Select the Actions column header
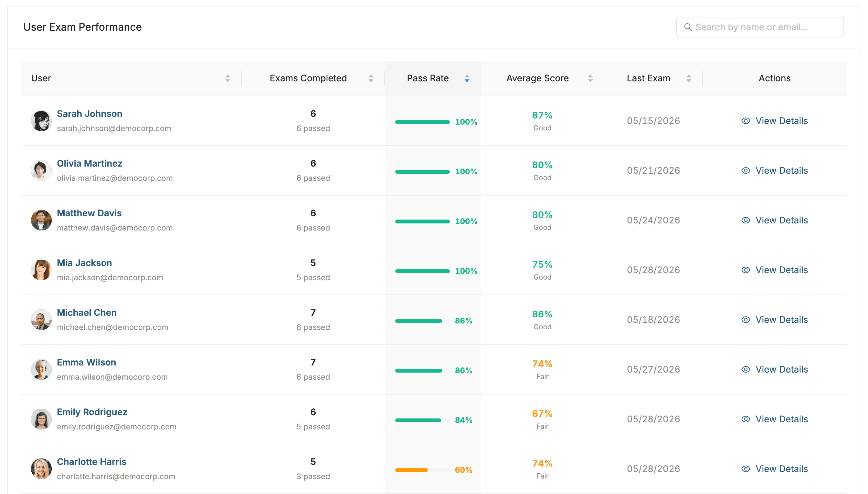 (x=774, y=78)
